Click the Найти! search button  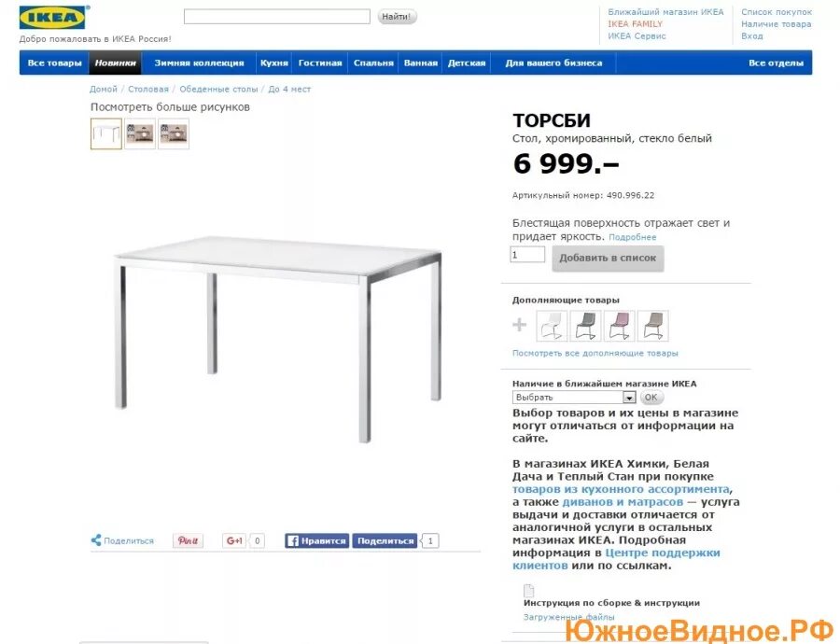[397, 17]
